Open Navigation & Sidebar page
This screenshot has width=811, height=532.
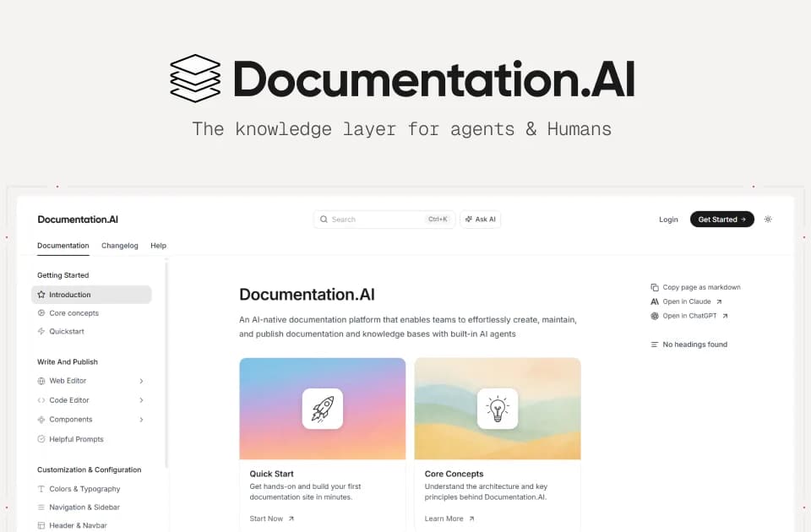click(x=84, y=508)
